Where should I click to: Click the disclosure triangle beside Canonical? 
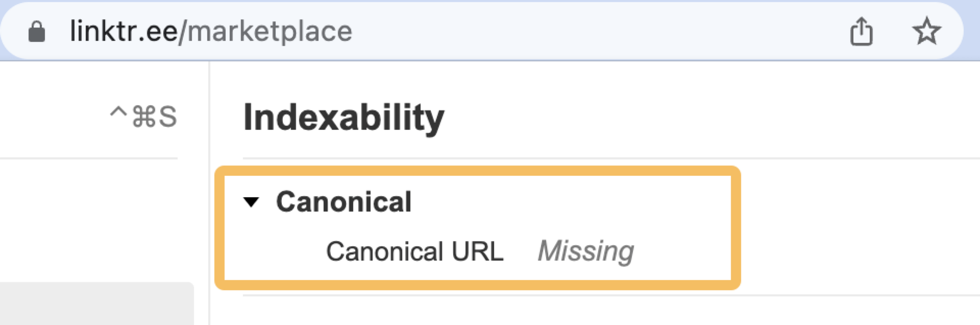coord(251,202)
